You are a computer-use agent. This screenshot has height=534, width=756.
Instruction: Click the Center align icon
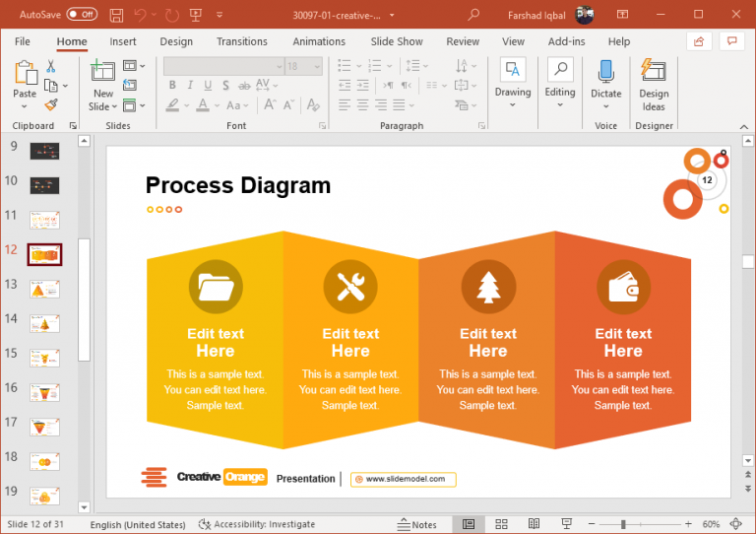(362, 104)
